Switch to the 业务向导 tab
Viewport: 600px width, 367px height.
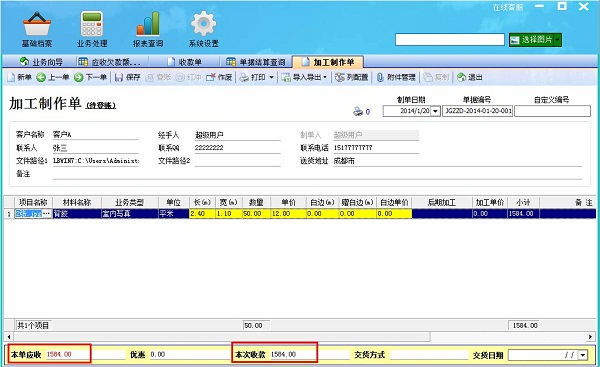(x=41, y=62)
